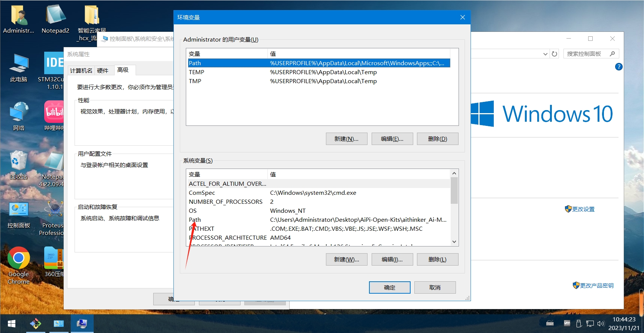Click the search magnifier in control panel

coord(613,54)
